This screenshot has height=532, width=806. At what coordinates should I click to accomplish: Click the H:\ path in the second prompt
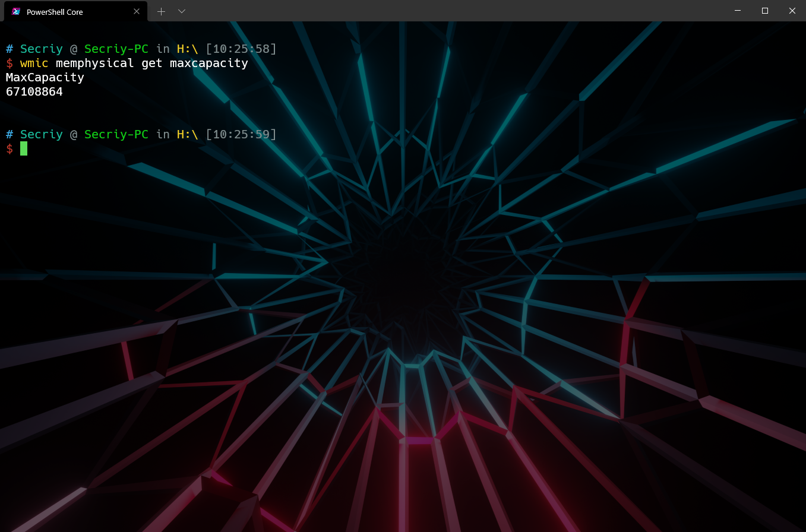(x=188, y=134)
